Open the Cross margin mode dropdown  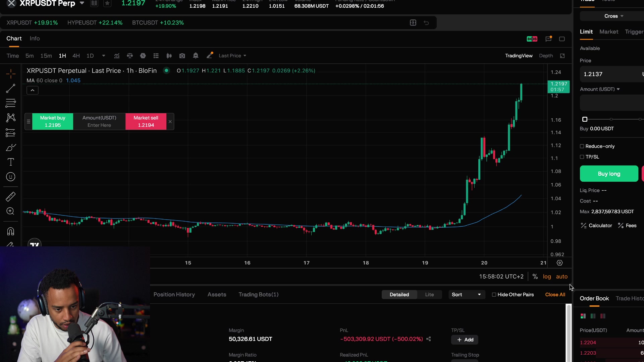click(x=613, y=16)
